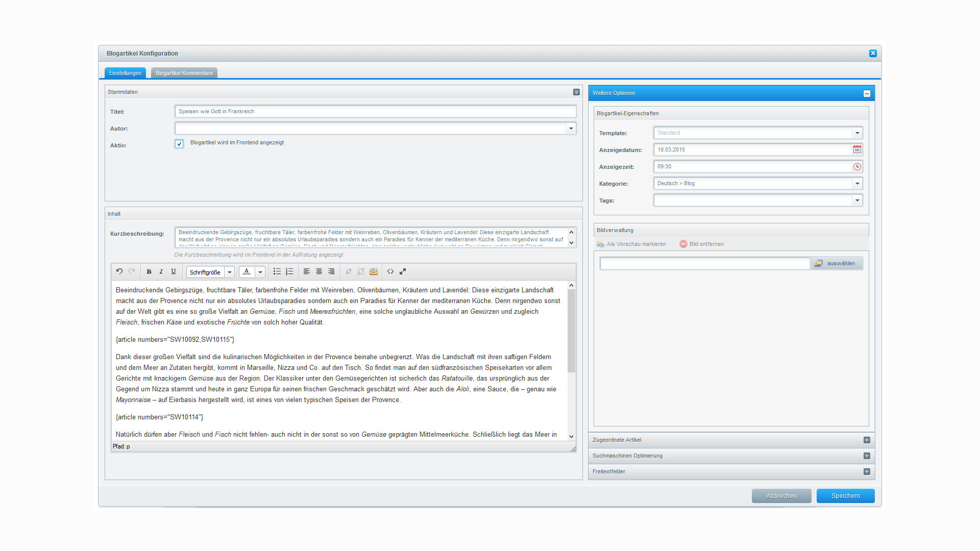Click the Pfad: p status text
Viewport: 980px width, 551px height.
click(x=121, y=446)
